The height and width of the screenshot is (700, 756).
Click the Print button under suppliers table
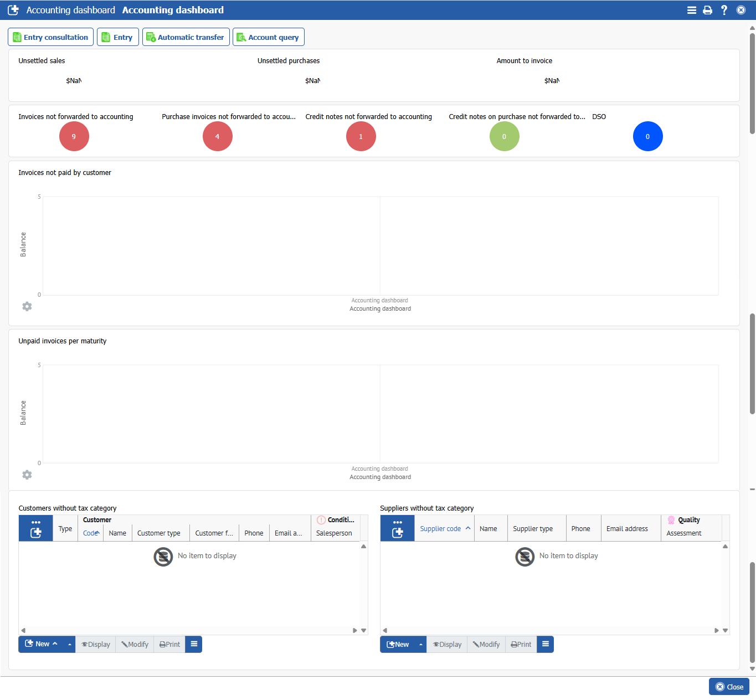[521, 644]
